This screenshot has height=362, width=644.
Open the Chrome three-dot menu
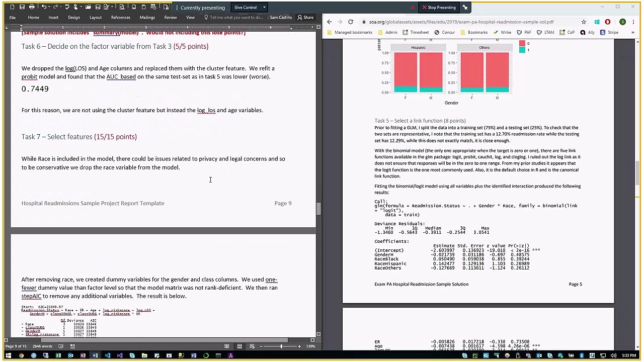[x=633, y=22]
